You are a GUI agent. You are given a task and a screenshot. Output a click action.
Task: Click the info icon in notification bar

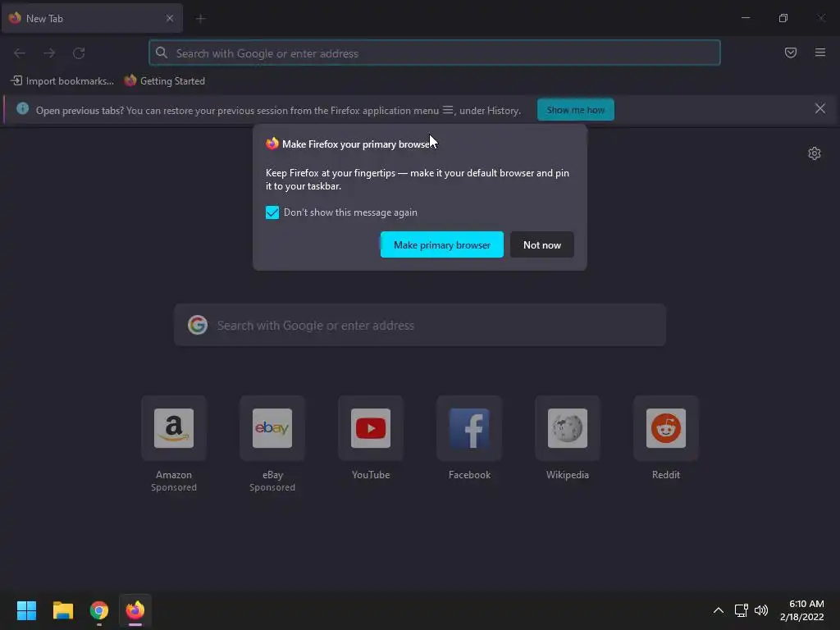[22, 109]
